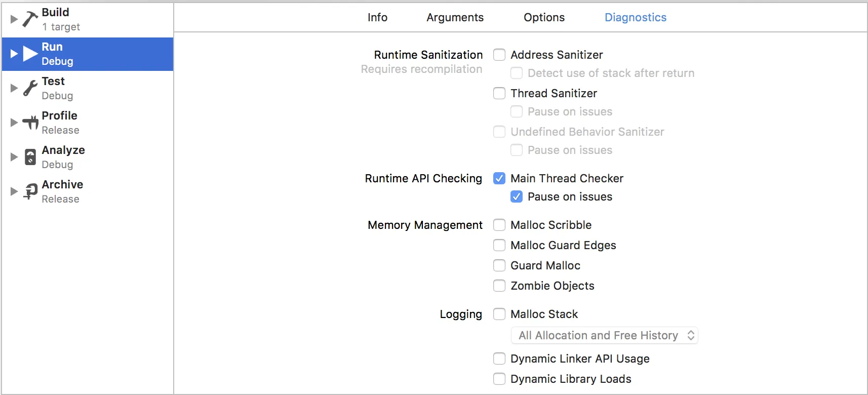Click the Profile instrument icon

(x=30, y=123)
